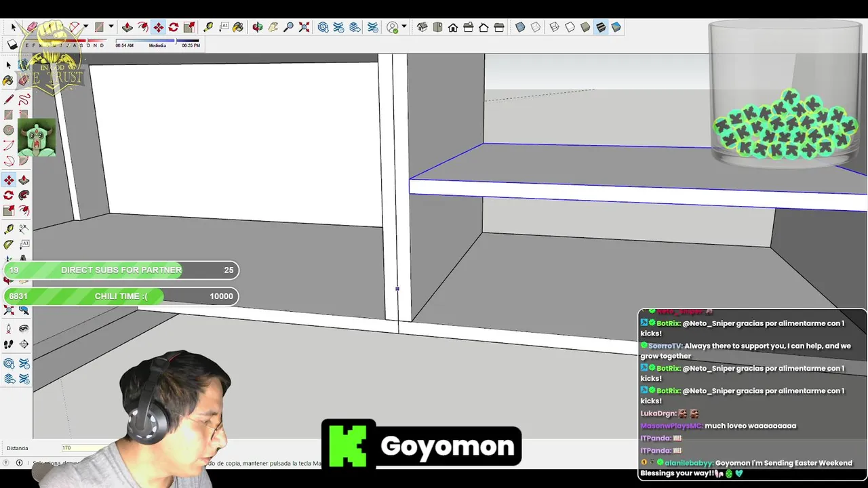
Task: Select the Move tool in left toolbar
Action: pyautogui.click(x=8, y=180)
